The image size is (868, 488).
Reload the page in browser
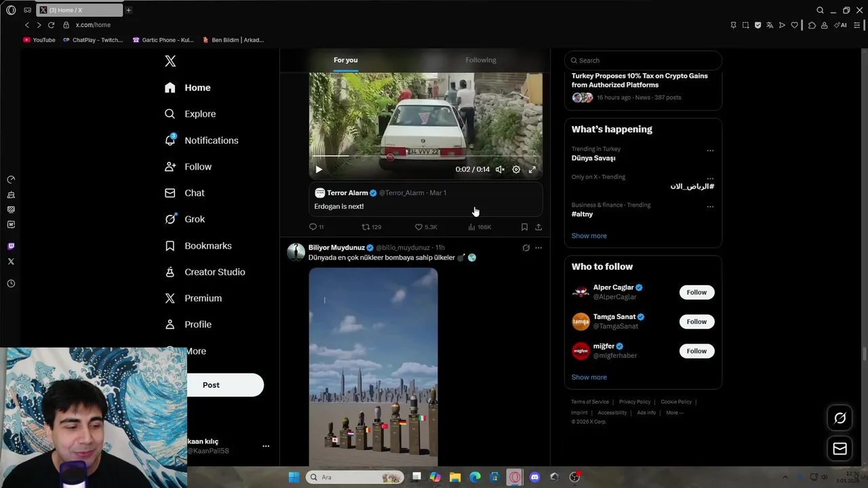click(51, 25)
